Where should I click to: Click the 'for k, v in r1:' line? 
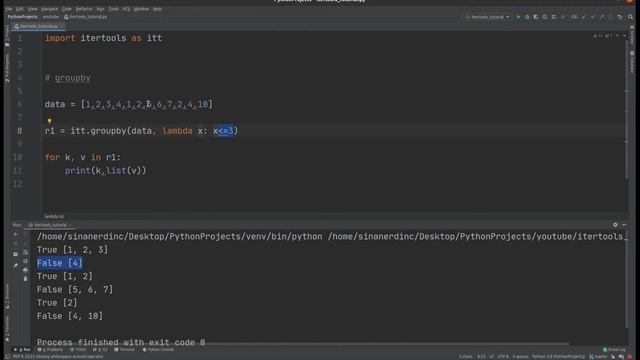82,157
